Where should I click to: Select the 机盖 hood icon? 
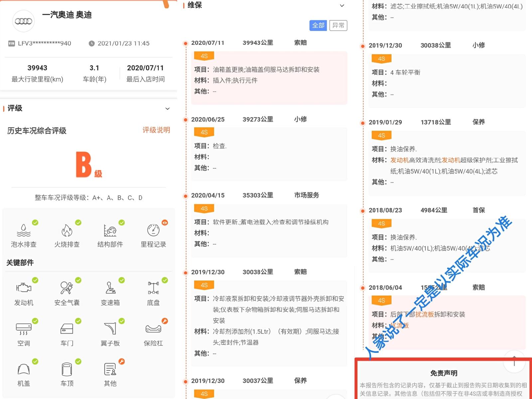24,369
